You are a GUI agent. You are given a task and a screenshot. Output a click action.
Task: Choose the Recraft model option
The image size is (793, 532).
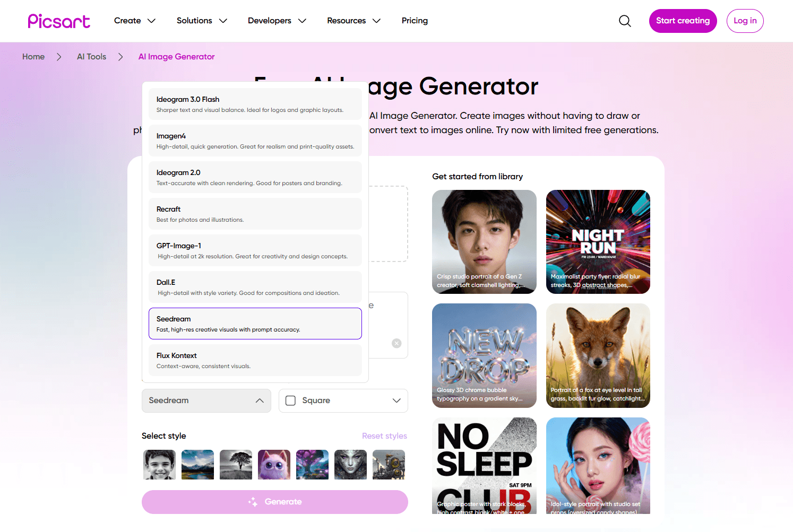click(x=255, y=214)
